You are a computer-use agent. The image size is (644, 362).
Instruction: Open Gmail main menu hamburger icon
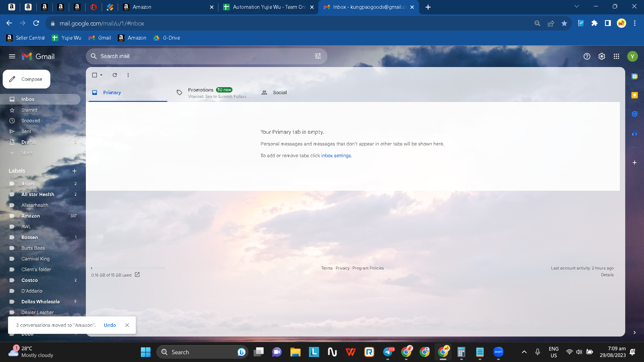tap(12, 56)
